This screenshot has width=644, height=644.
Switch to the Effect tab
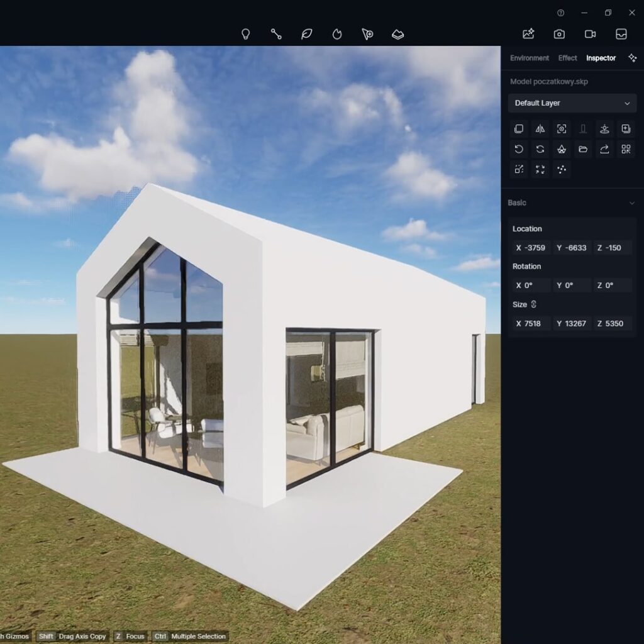point(567,58)
